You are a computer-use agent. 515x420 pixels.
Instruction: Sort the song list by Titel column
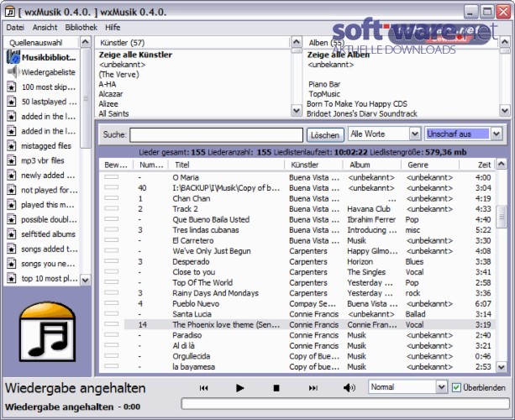pyautogui.click(x=226, y=165)
